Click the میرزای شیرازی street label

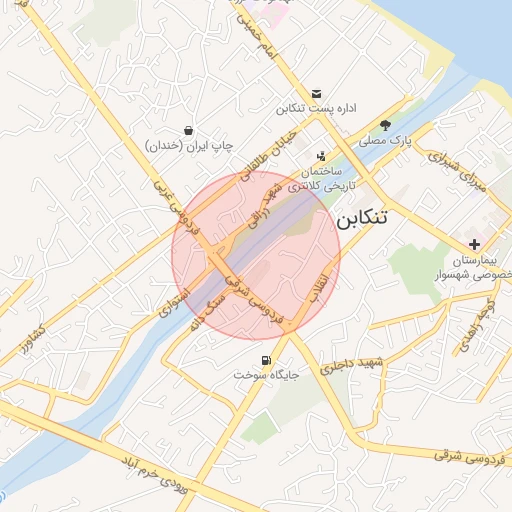(457, 171)
